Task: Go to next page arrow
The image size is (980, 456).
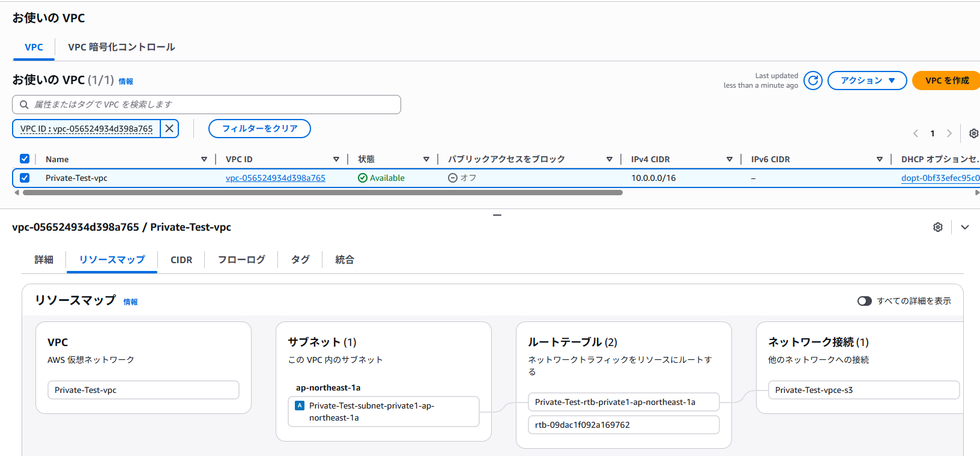Action: (x=949, y=133)
